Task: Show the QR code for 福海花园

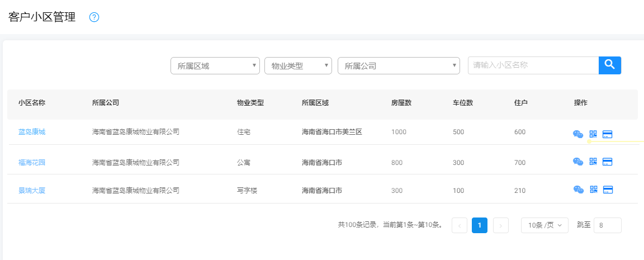Action: [593, 162]
